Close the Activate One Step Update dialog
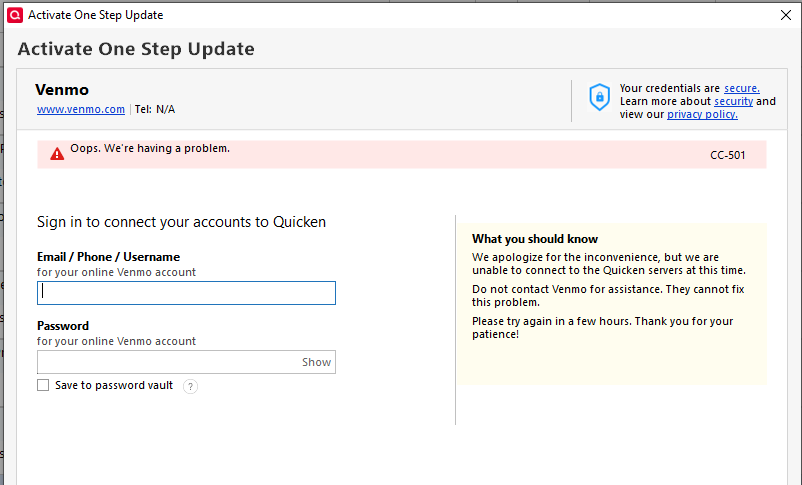The height and width of the screenshot is (485, 802). click(x=786, y=15)
